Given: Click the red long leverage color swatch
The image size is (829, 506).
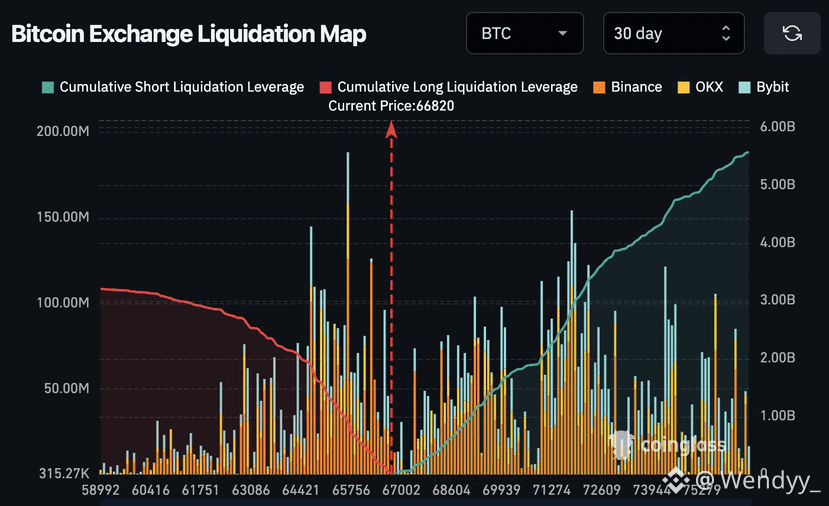Looking at the screenshot, I should [x=325, y=87].
